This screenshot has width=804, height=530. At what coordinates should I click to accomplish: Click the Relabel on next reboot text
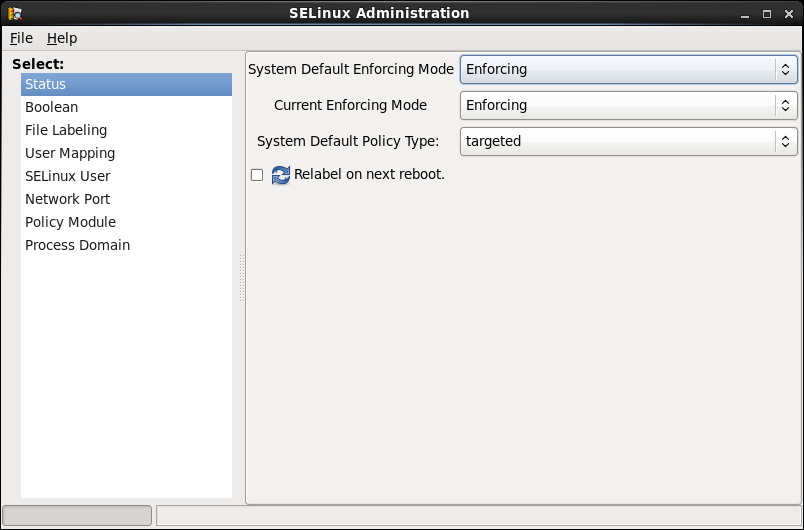pyautogui.click(x=369, y=174)
